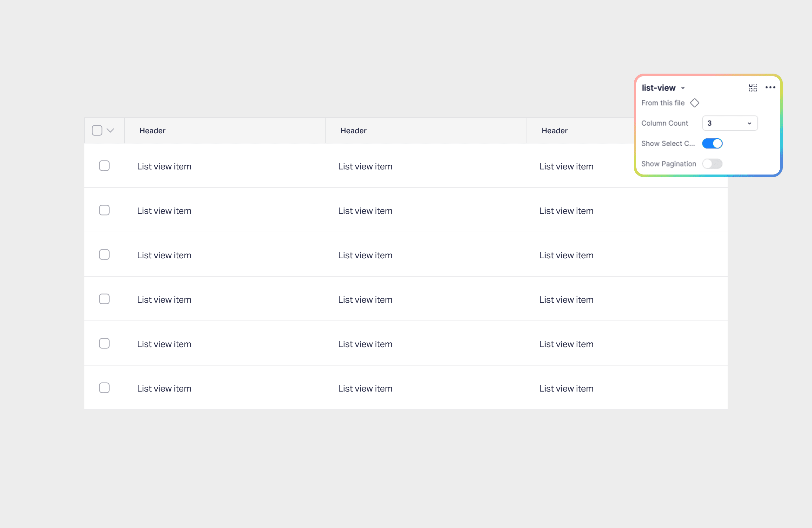Select the third row's checkbox
The height and width of the screenshot is (528, 812).
tap(104, 254)
